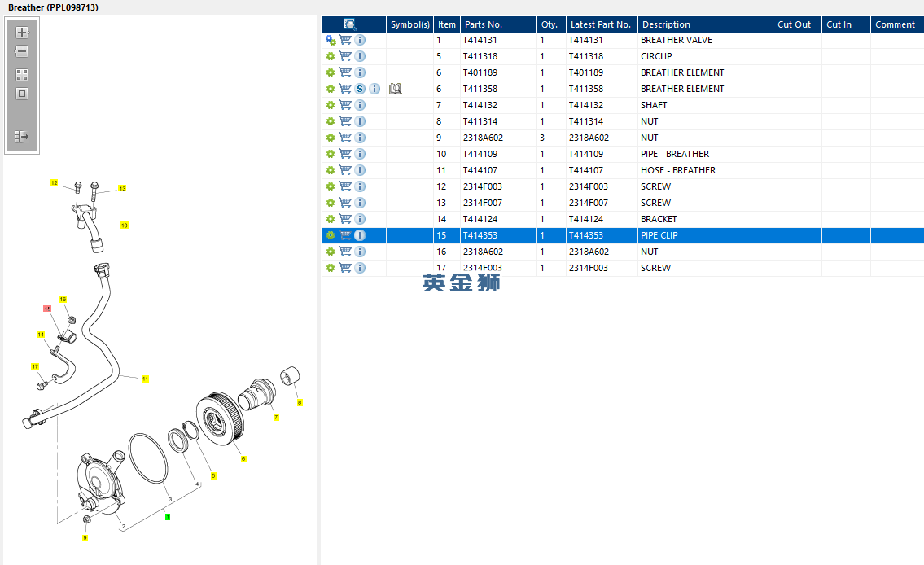Click the four-squares view icon
This screenshot has width=924, height=565.
[x=22, y=75]
